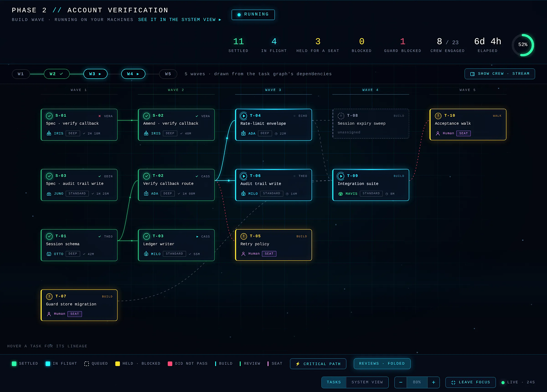Click the SEAT badge on T-05 card
Viewport: 547px width, 392px height.
(x=269, y=253)
